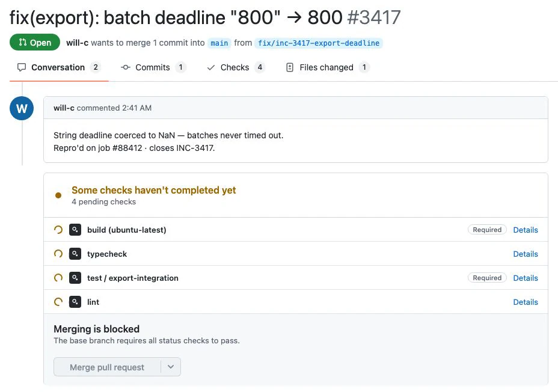Click the PR number #3417 in the title
The image size is (558, 392).
[373, 17]
